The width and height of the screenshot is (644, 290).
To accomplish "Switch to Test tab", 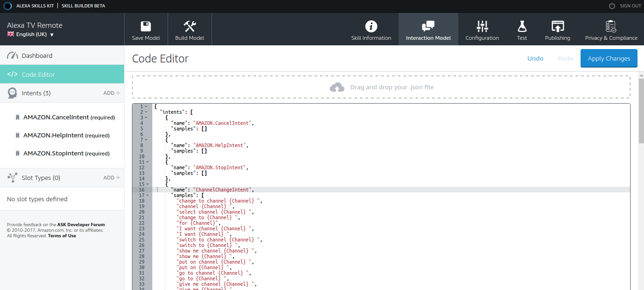I will tap(522, 29).
